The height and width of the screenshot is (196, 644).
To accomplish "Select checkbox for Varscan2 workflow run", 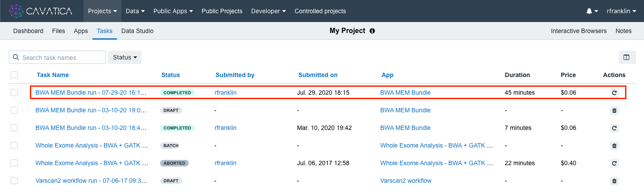I will tap(14, 181).
